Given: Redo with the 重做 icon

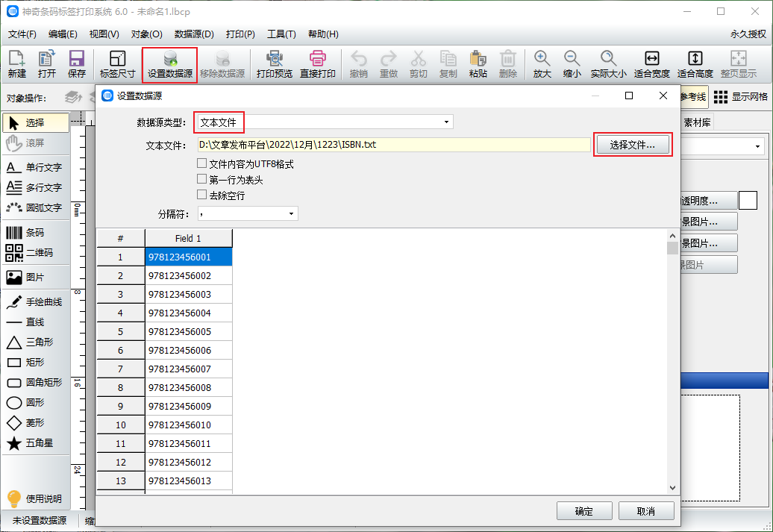Looking at the screenshot, I should coord(389,64).
